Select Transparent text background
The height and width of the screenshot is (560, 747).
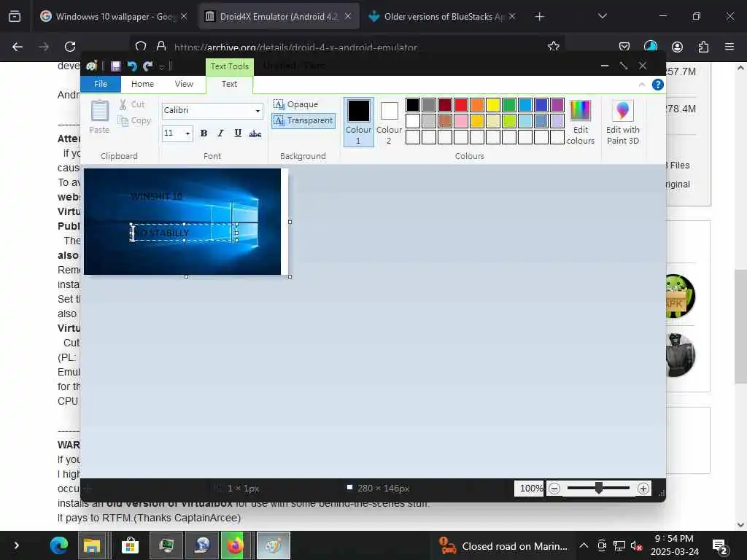(x=303, y=120)
